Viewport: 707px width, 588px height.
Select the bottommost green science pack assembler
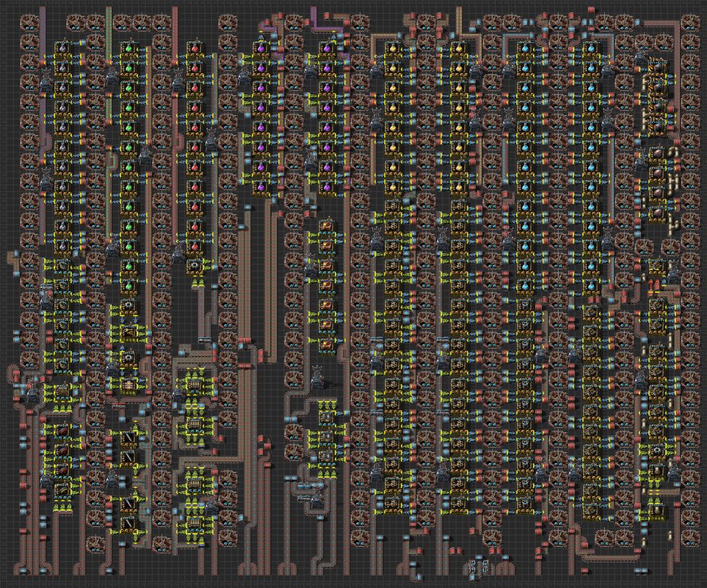128,286
